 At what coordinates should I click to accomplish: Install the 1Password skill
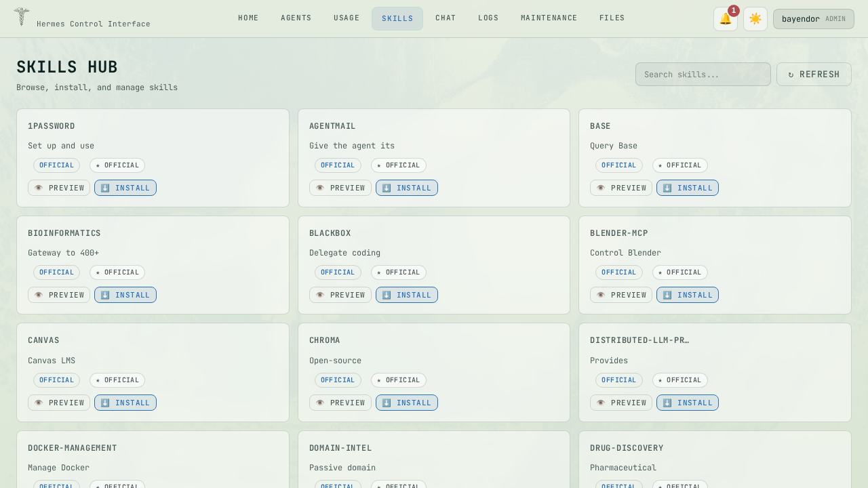[x=125, y=188]
